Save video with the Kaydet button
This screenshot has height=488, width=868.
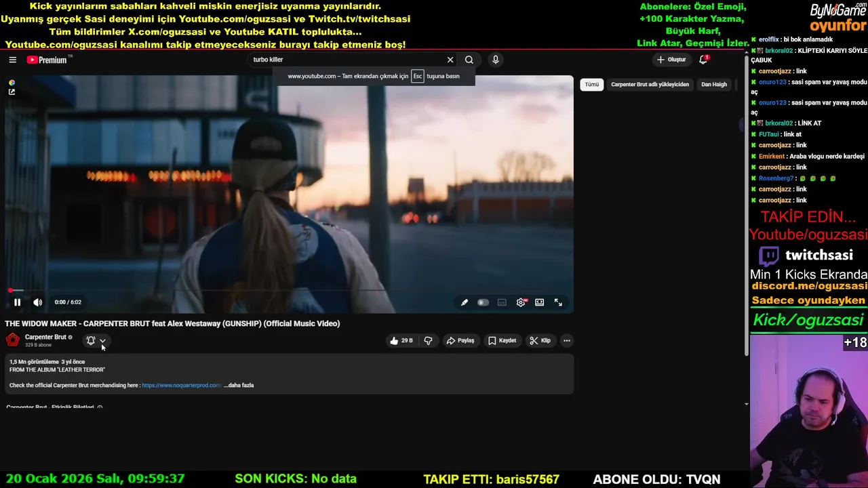[x=502, y=340]
